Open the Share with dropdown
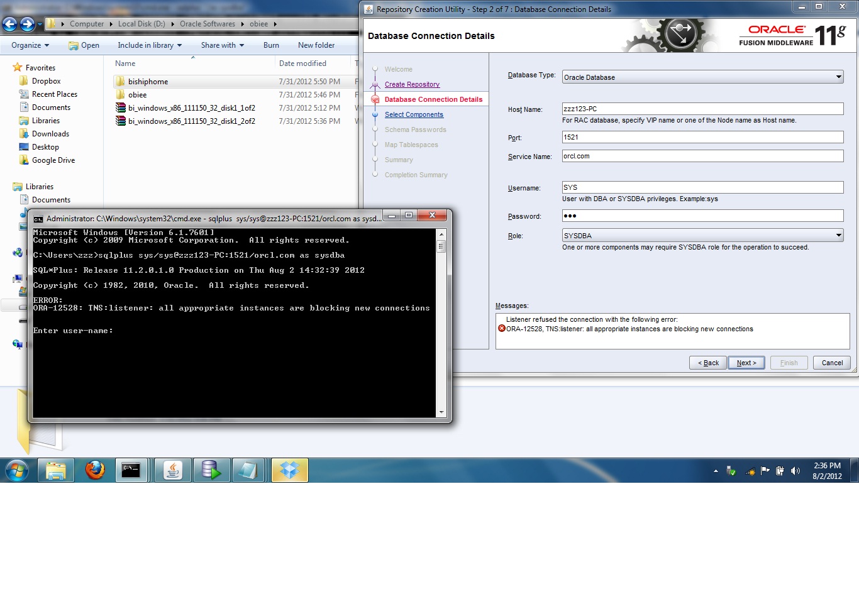 click(x=223, y=45)
